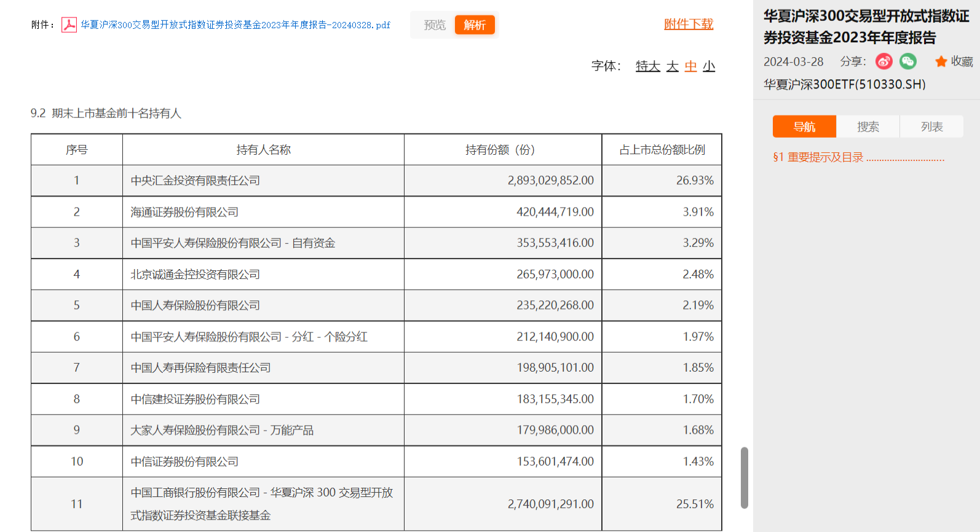The height and width of the screenshot is (532, 980).
Task: Open the annual report PDF filename link
Action: [x=235, y=25]
